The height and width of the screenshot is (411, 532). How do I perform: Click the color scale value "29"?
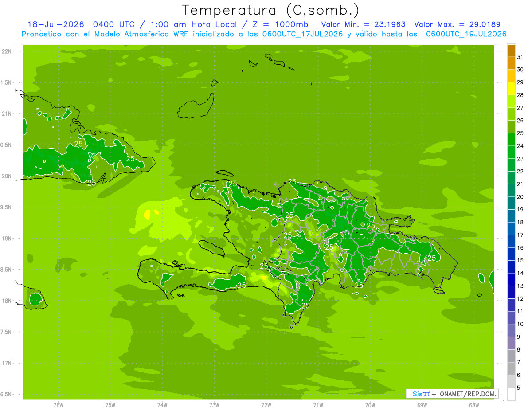(x=520, y=82)
